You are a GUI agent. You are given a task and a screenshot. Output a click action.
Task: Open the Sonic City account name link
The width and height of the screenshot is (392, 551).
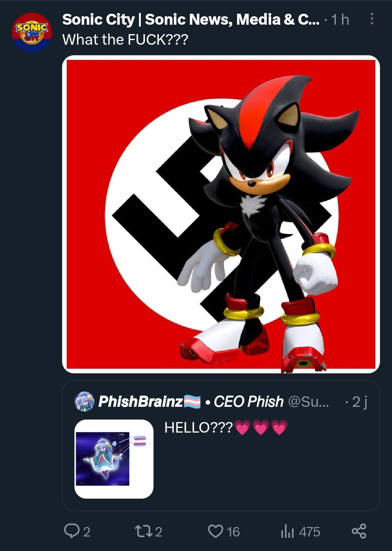(x=191, y=20)
